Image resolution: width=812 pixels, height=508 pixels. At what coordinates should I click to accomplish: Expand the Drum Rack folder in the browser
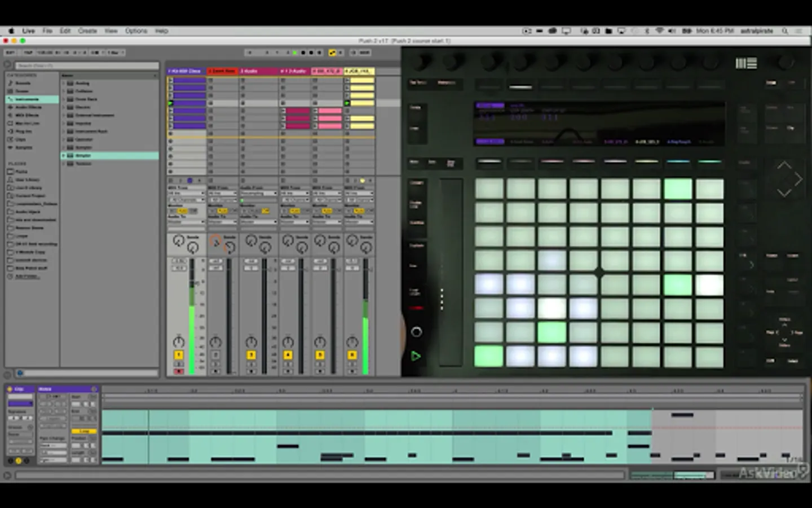click(x=63, y=99)
